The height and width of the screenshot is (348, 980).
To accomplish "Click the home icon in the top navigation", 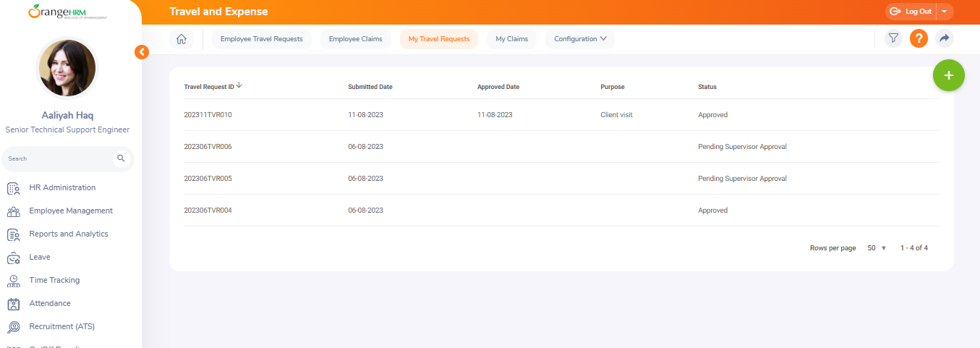I will 181,39.
